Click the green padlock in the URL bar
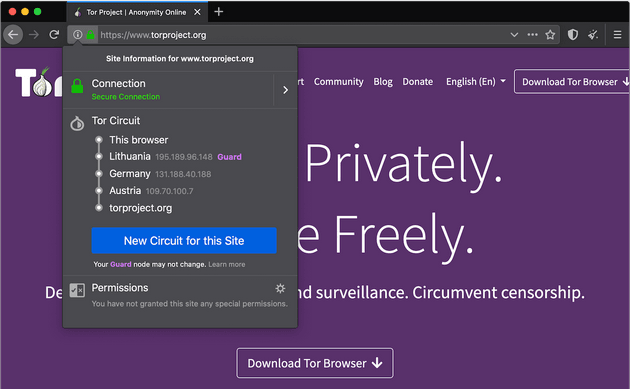630x389 pixels. 90,35
